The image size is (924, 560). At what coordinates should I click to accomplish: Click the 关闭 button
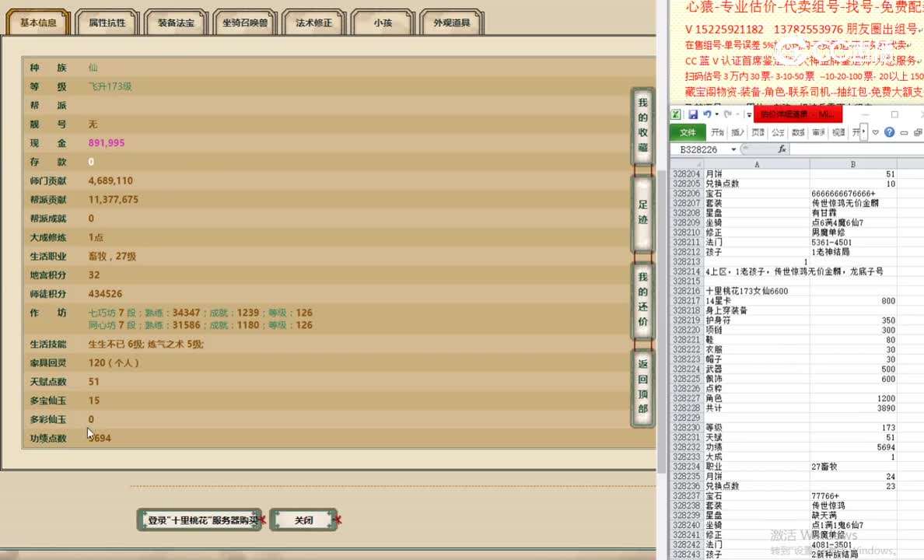point(303,520)
